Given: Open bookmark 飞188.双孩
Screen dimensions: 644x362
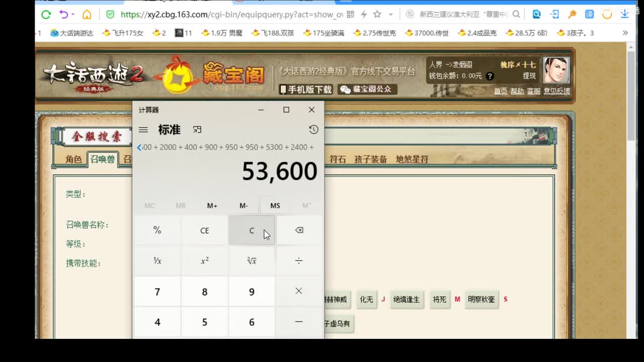Looking at the screenshot, I should (273, 33).
